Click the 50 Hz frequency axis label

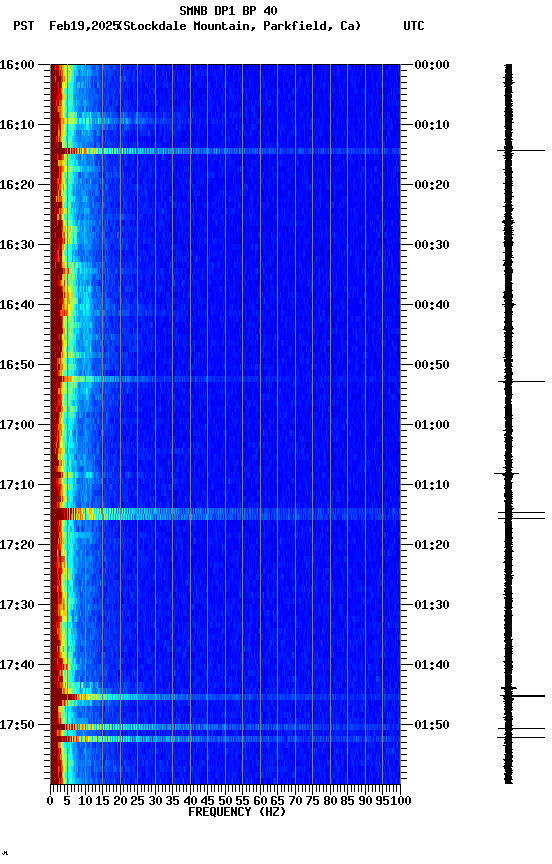tap(225, 802)
